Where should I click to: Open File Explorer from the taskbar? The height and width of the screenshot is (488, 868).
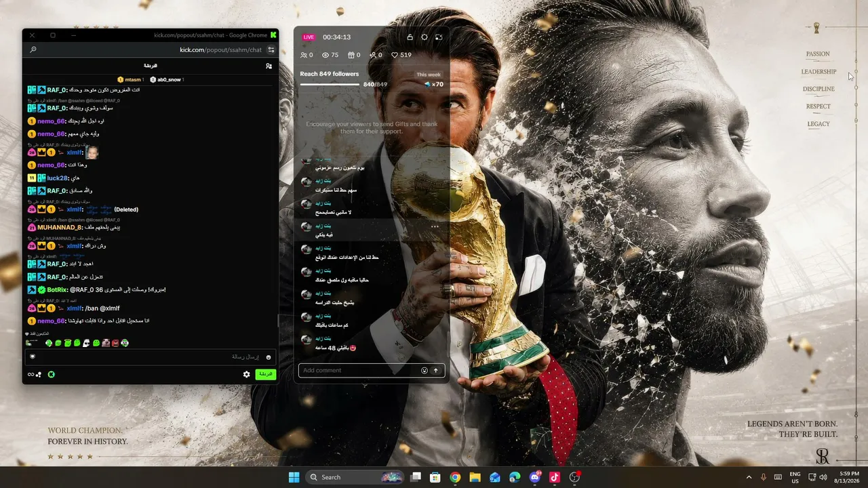(475, 477)
